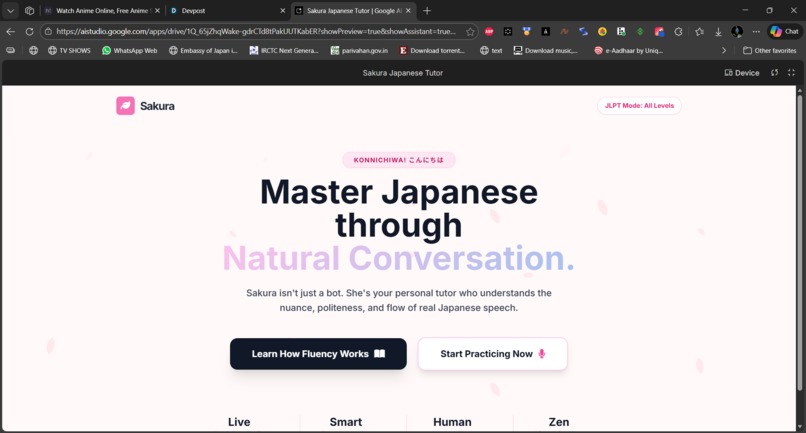806x433 pixels.
Task: Click the 'Smart' label at page bottom
Action: (345, 422)
